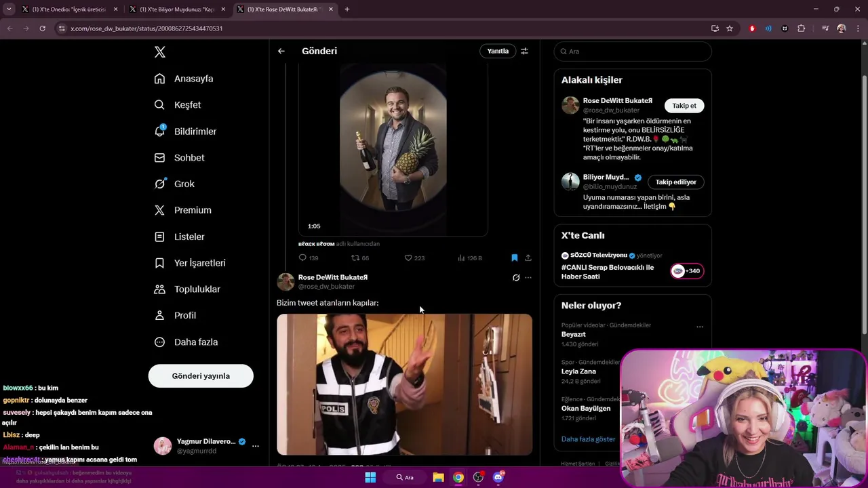Open the Windows Start menu
The image size is (868, 488).
pos(370,477)
